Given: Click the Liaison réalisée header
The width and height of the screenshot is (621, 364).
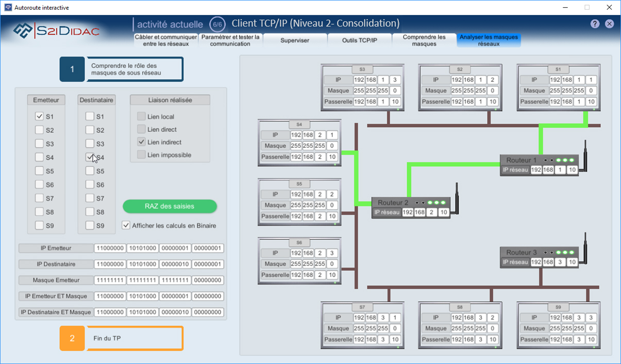Looking at the screenshot, I should click(170, 100).
